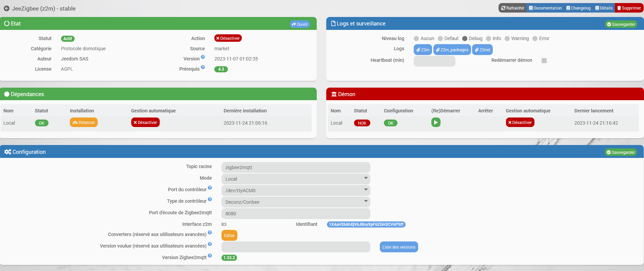This screenshot has width=644, height=271.
Task: Click the Liste des versions button
Action: pos(399,247)
